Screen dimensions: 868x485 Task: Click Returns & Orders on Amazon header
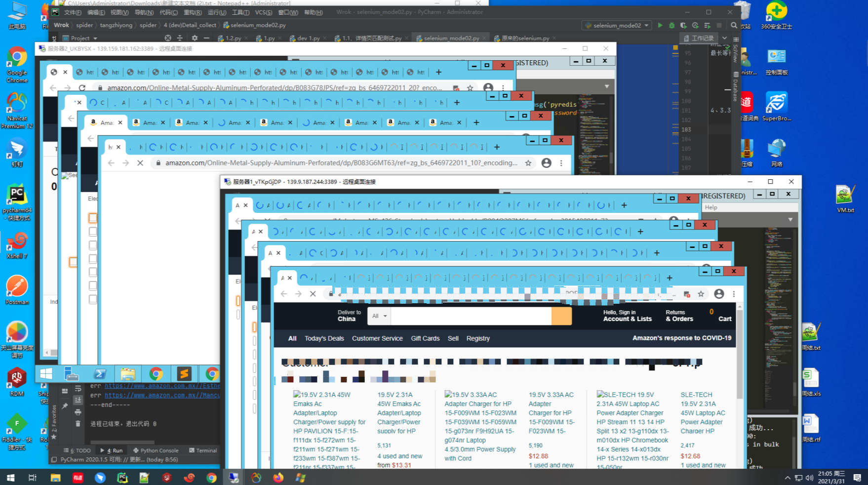coord(679,316)
